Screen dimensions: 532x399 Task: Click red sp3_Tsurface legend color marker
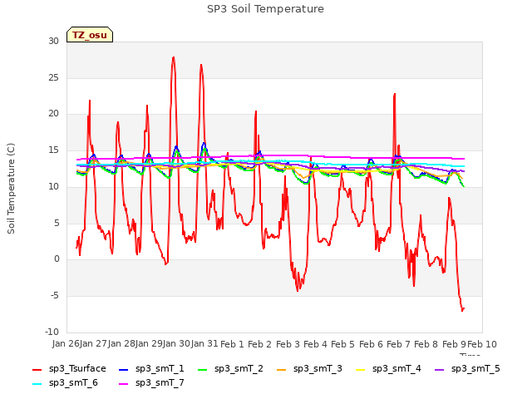point(37,370)
